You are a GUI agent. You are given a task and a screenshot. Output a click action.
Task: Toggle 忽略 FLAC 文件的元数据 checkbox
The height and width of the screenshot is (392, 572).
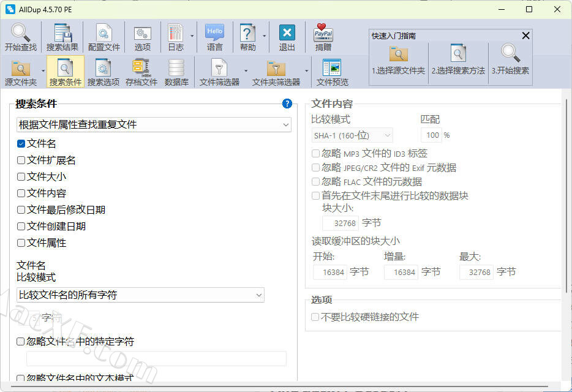click(x=316, y=181)
